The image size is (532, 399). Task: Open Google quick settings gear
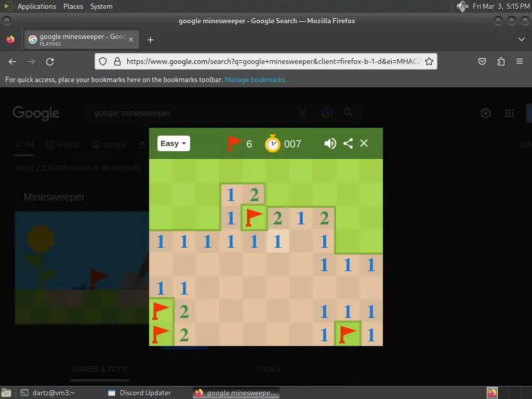486,113
